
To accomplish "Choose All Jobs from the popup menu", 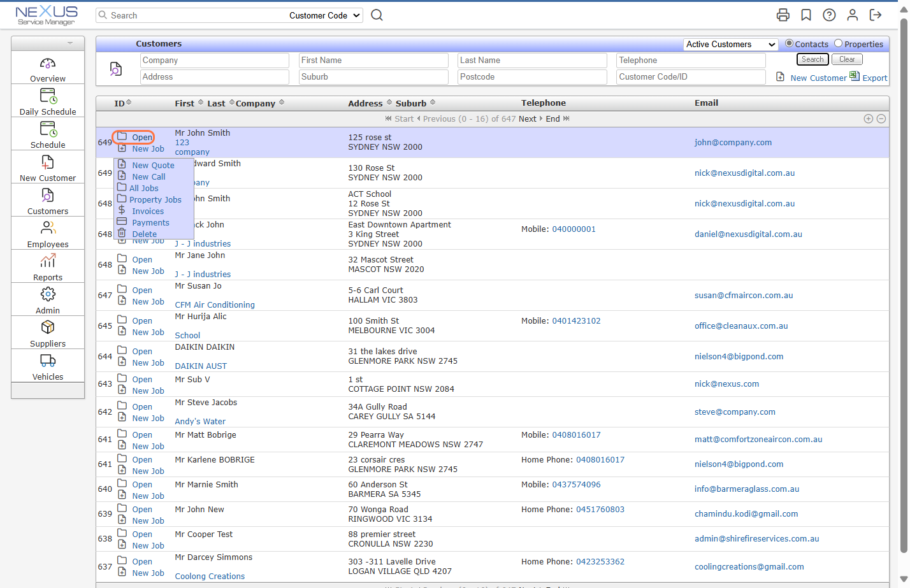I will [x=144, y=188].
